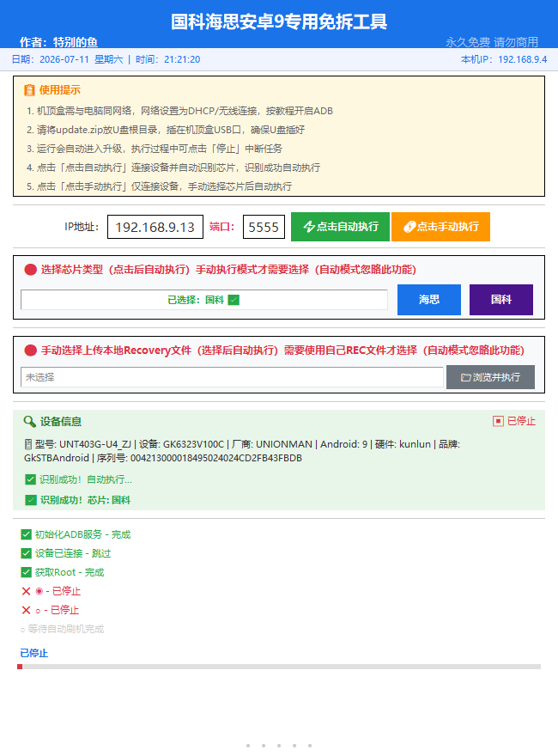Screen dimensions: 558x756
Task: Click the magnifier icon beside 设备信息
Action: click(x=30, y=422)
